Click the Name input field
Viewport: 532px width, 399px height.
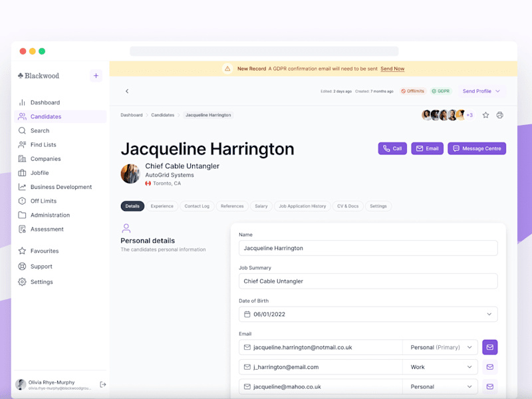tap(368, 248)
